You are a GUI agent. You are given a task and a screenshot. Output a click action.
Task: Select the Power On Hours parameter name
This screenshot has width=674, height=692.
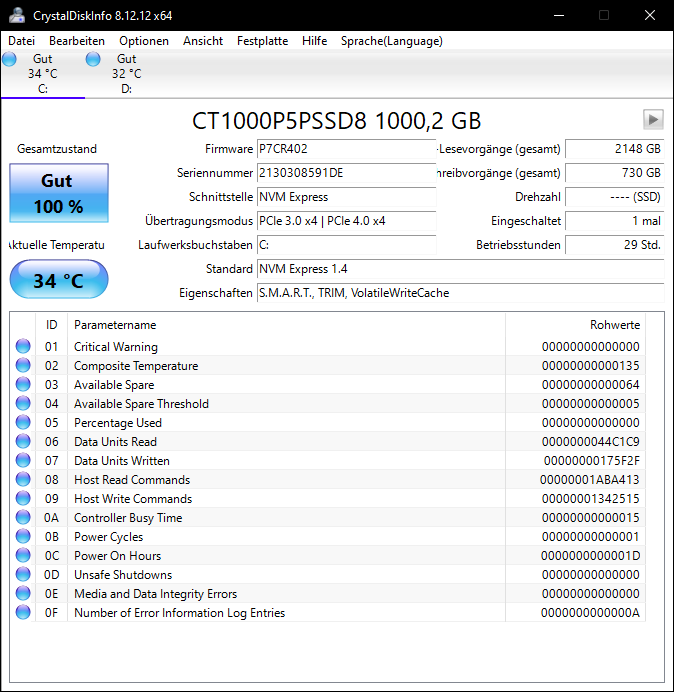coord(117,556)
